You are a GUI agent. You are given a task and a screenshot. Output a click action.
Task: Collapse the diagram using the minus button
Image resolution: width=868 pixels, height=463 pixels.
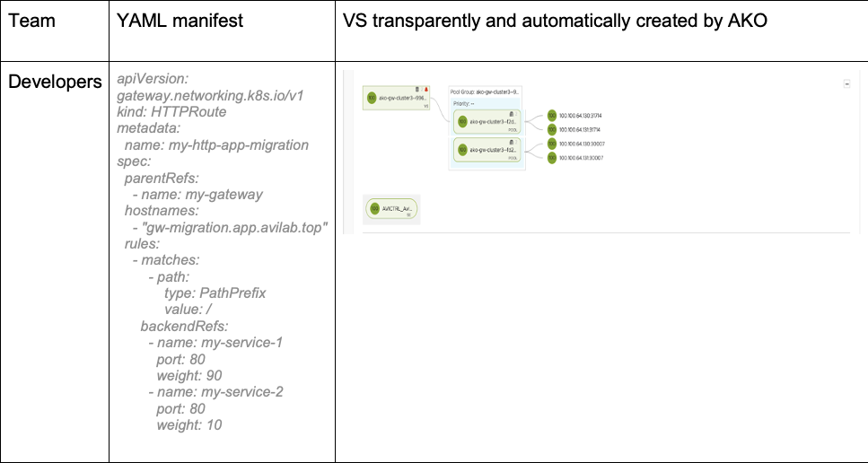(846, 83)
